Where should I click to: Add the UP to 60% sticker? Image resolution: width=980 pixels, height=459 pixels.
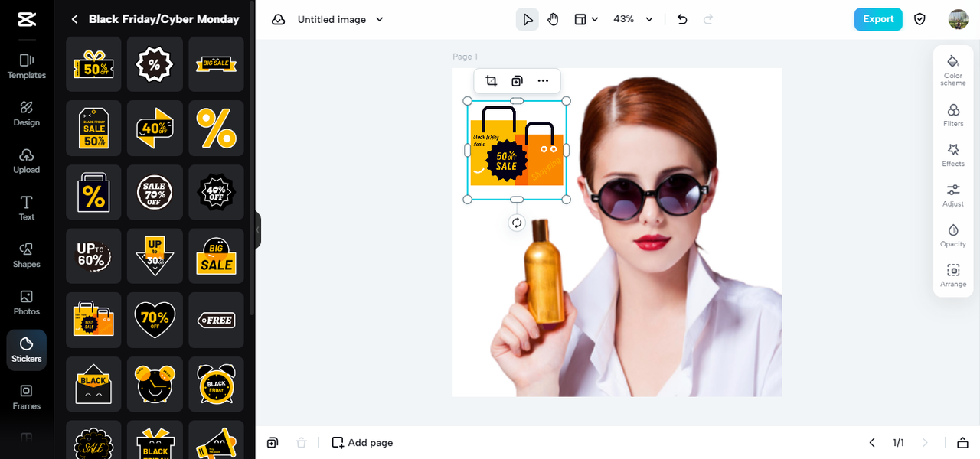[93, 256]
